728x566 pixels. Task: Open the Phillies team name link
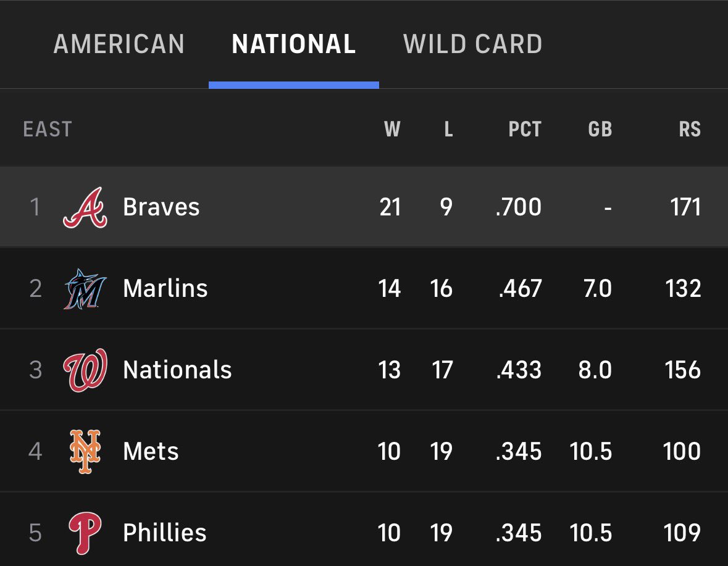click(164, 533)
